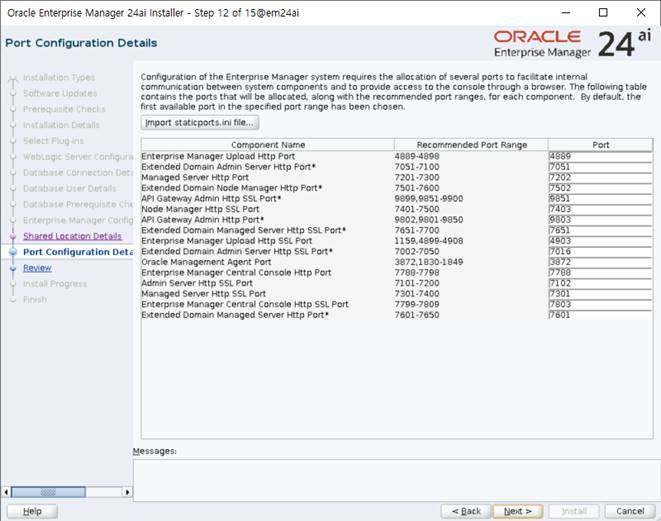
Task: Jump to the Review step link
Action: coord(37,268)
